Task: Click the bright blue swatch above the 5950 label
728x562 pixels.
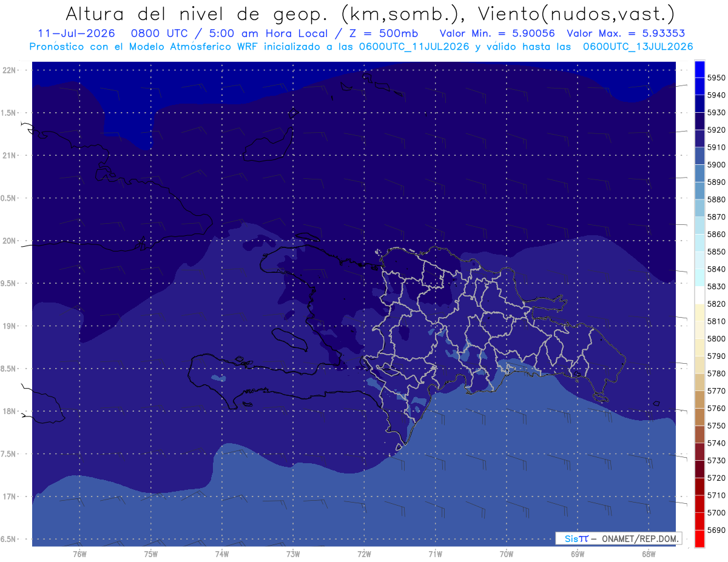Action: tap(699, 69)
